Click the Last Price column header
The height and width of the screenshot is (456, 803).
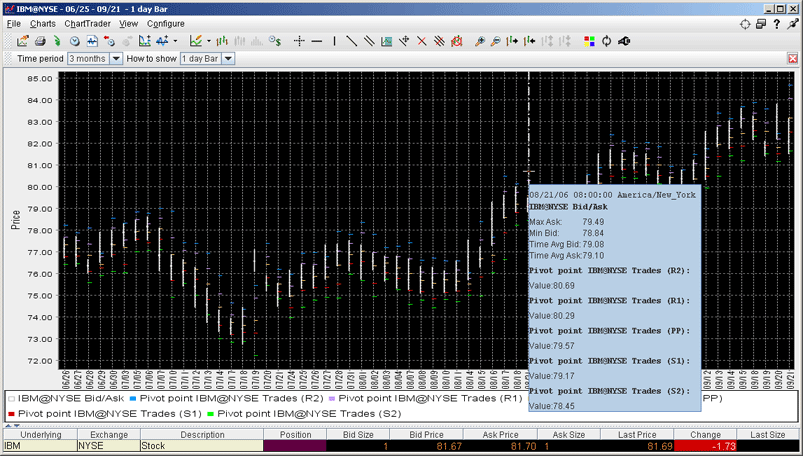637,434
